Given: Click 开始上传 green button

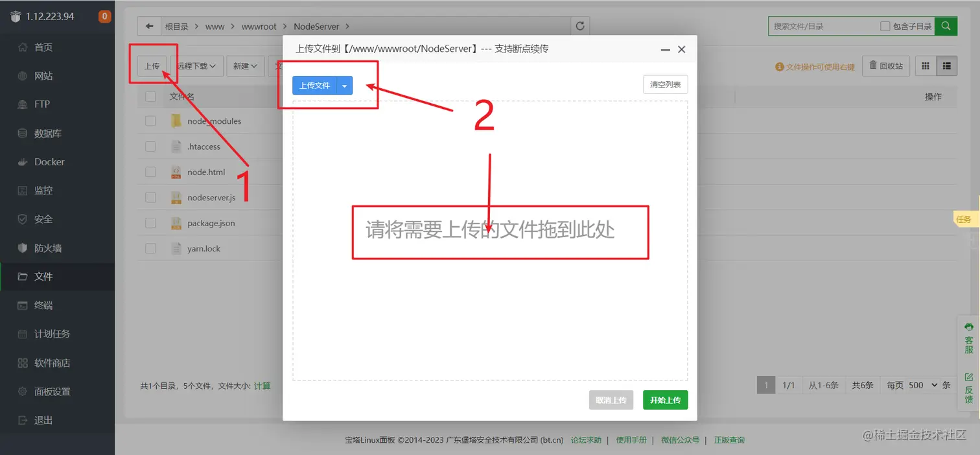Looking at the screenshot, I should tap(665, 400).
